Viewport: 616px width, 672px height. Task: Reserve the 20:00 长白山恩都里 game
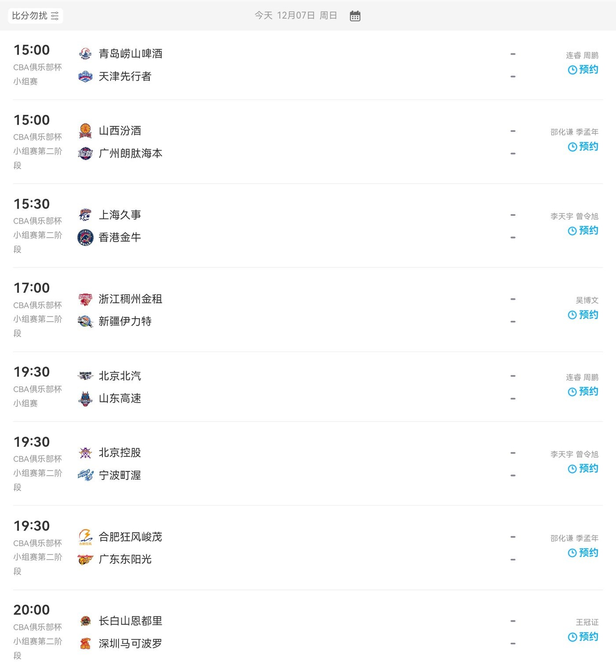pyautogui.click(x=583, y=637)
